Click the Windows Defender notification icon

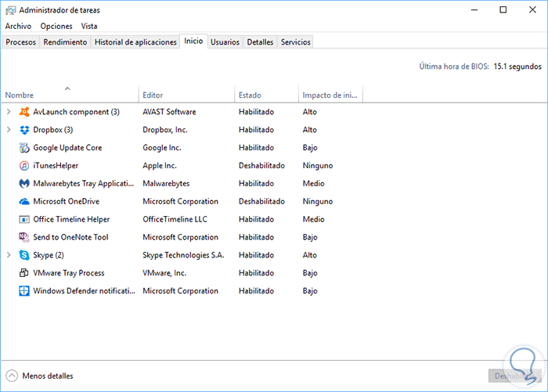click(25, 291)
